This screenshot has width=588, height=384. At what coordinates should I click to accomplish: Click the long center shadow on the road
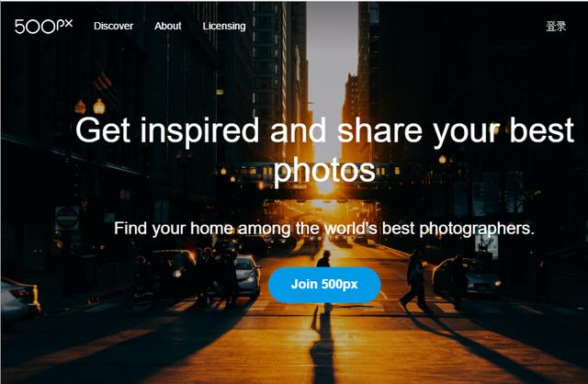tap(322, 344)
